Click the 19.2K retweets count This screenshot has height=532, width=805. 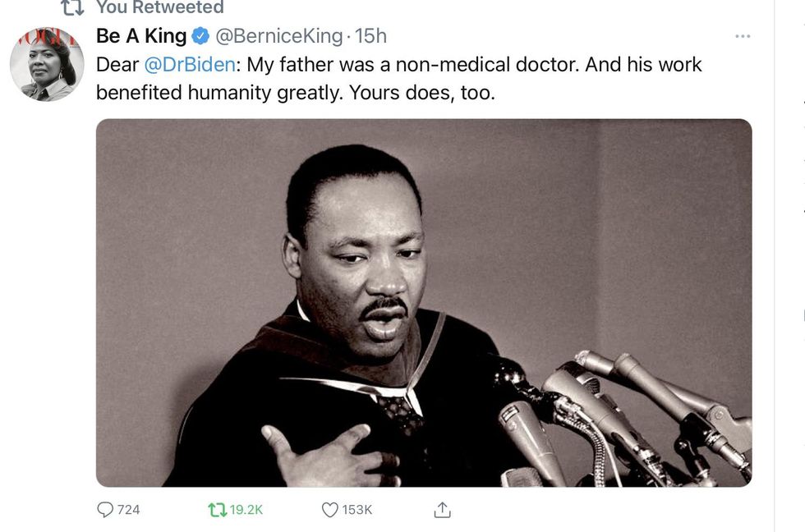point(246,510)
